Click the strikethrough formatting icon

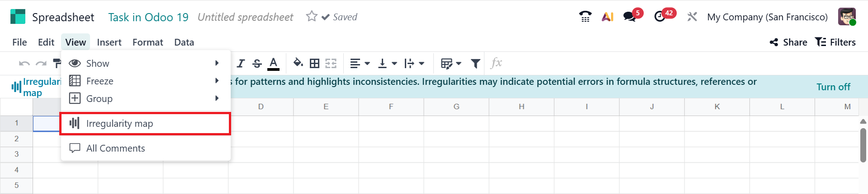coord(257,64)
